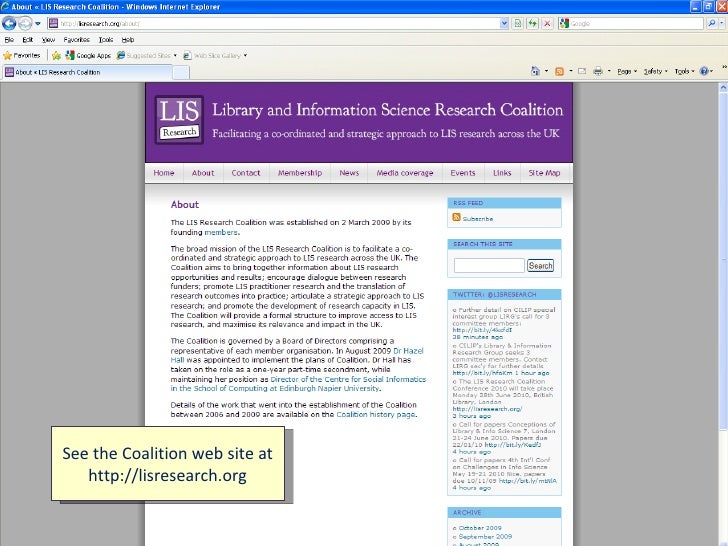This screenshot has height=546, width=728.
Task: Click the Dr Hazel Hall link
Action: click(x=408, y=351)
